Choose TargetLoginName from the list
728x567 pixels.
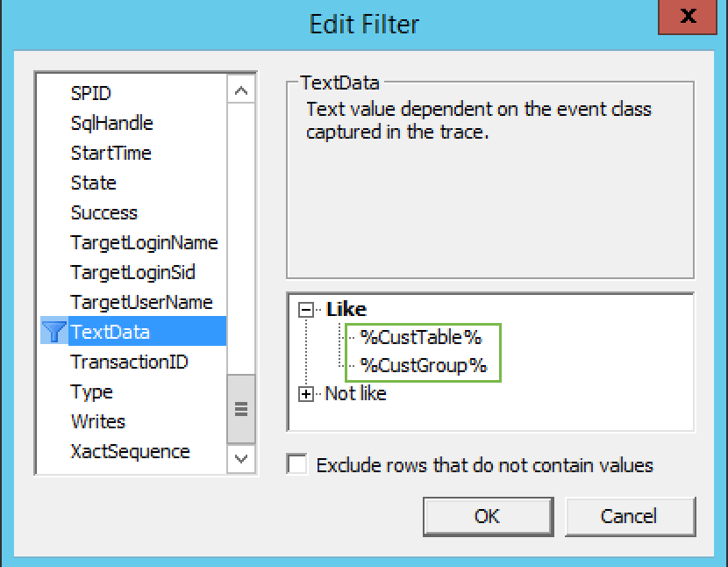pyautogui.click(x=144, y=242)
